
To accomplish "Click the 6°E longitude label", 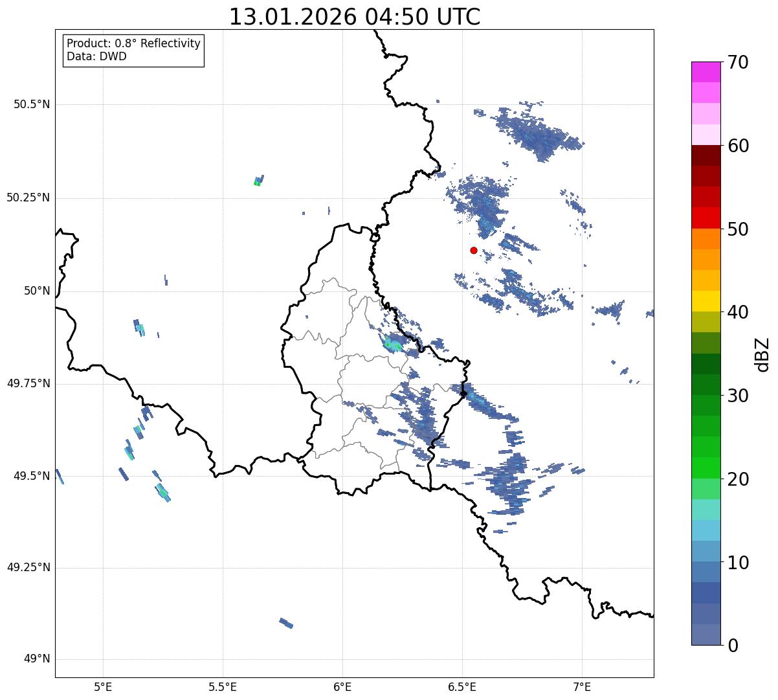I will click(x=342, y=686).
